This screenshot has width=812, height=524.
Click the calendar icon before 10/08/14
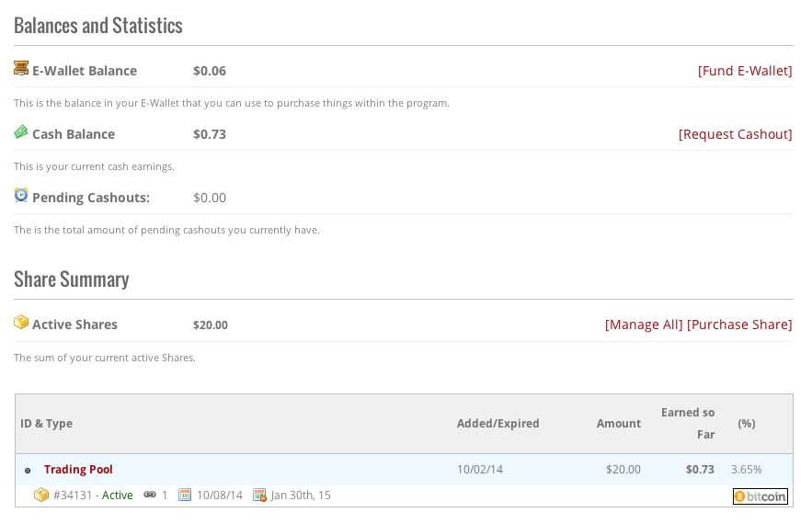tap(185, 495)
